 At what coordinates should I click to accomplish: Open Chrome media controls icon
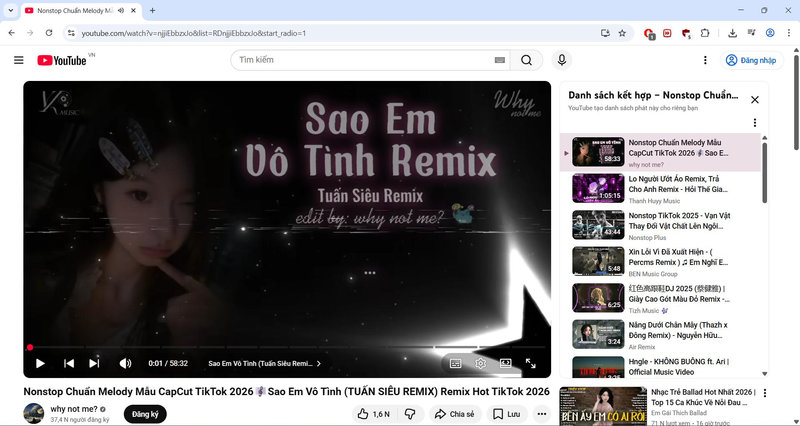[x=751, y=33]
